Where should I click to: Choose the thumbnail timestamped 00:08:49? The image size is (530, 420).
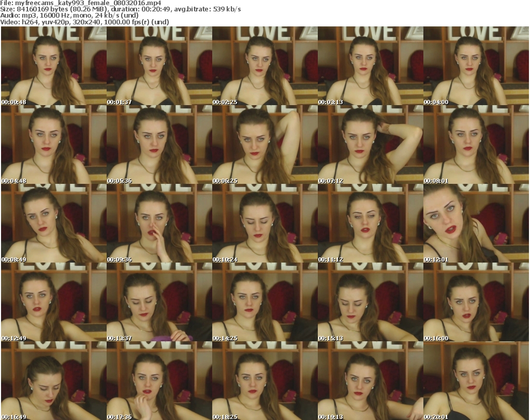[x=53, y=224]
